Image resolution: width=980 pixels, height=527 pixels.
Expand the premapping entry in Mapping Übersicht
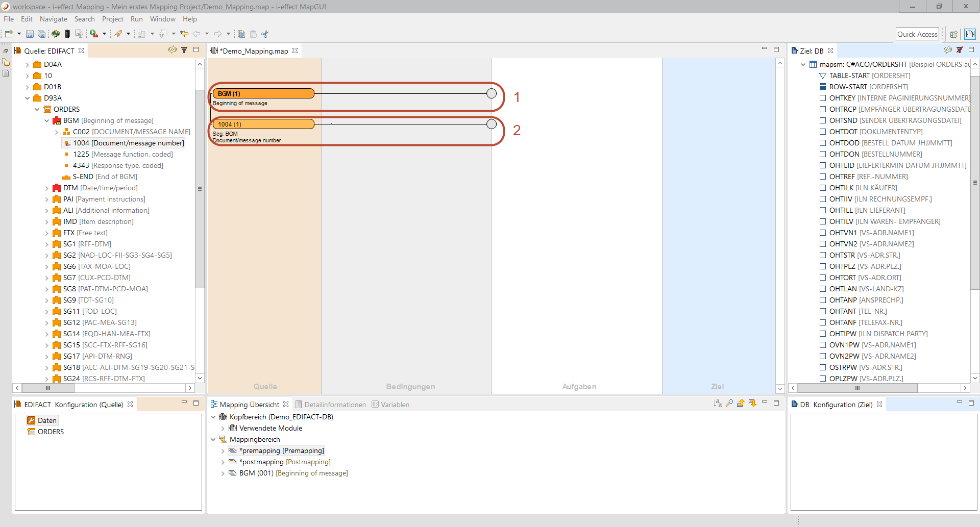[x=223, y=451]
